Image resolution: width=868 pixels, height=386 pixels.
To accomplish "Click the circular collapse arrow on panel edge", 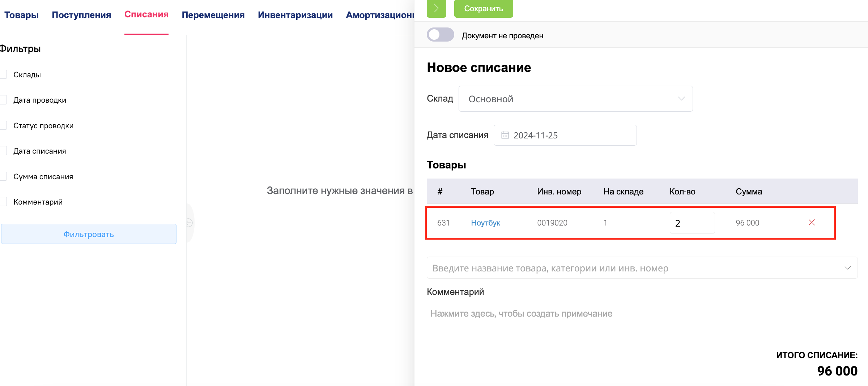I will point(189,223).
